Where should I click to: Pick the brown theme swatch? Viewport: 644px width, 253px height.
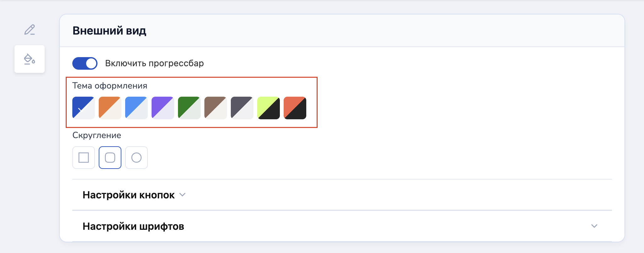point(216,108)
